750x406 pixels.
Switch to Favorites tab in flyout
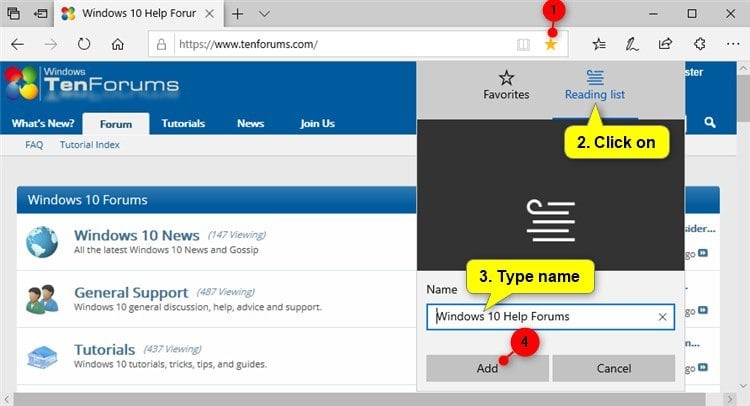click(506, 85)
